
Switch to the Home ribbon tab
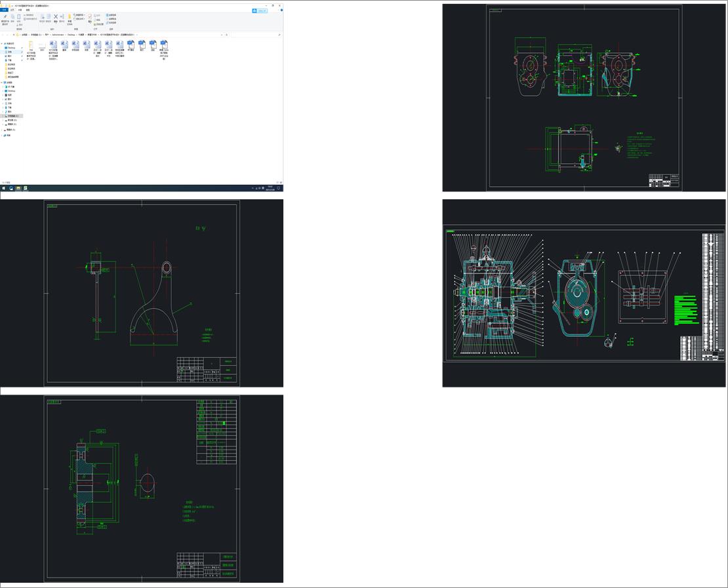coord(12,10)
